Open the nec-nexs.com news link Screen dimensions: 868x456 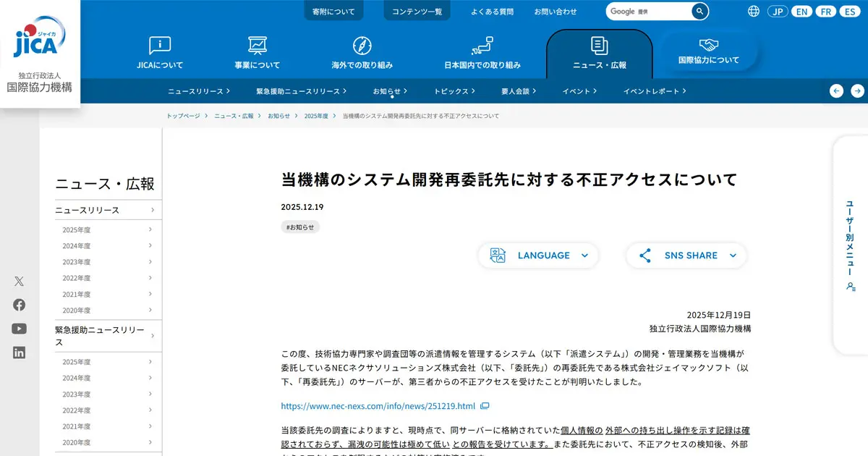(378, 406)
